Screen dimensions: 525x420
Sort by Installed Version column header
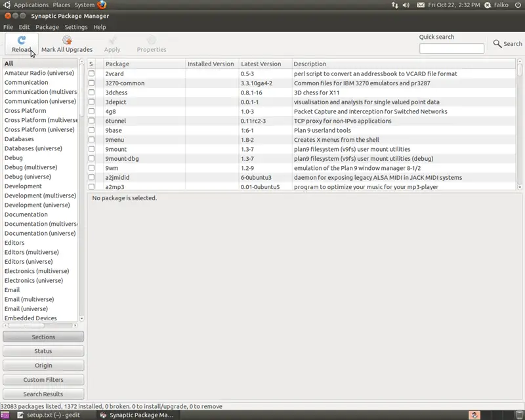[x=212, y=64]
